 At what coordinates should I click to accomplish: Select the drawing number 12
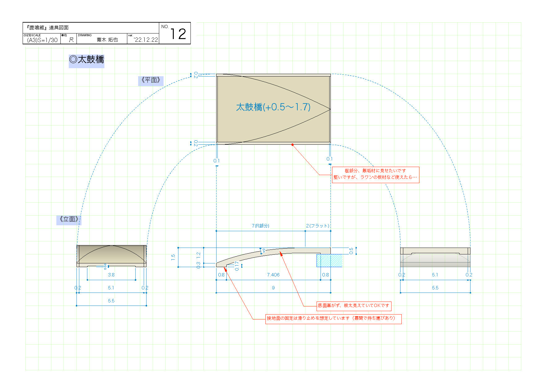click(x=178, y=34)
